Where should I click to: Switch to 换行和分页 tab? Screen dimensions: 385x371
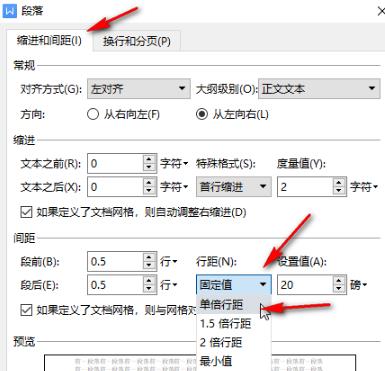click(137, 41)
